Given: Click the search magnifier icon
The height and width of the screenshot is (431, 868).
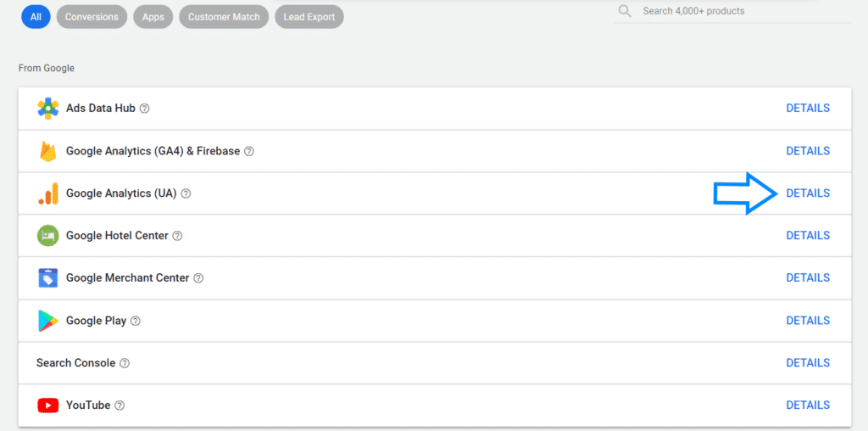Looking at the screenshot, I should pyautogui.click(x=625, y=11).
